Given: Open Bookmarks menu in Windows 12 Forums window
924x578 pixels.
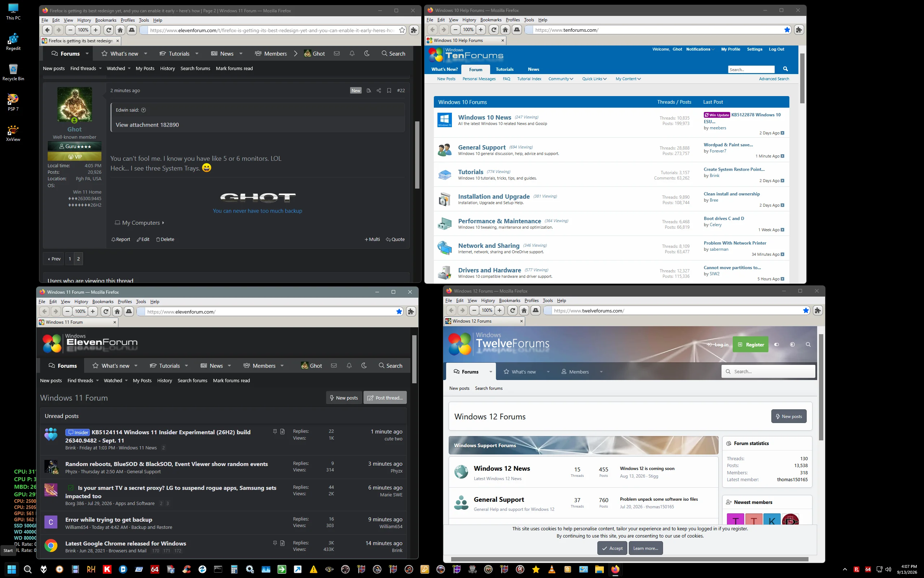Looking at the screenshot, I should 510,301.
